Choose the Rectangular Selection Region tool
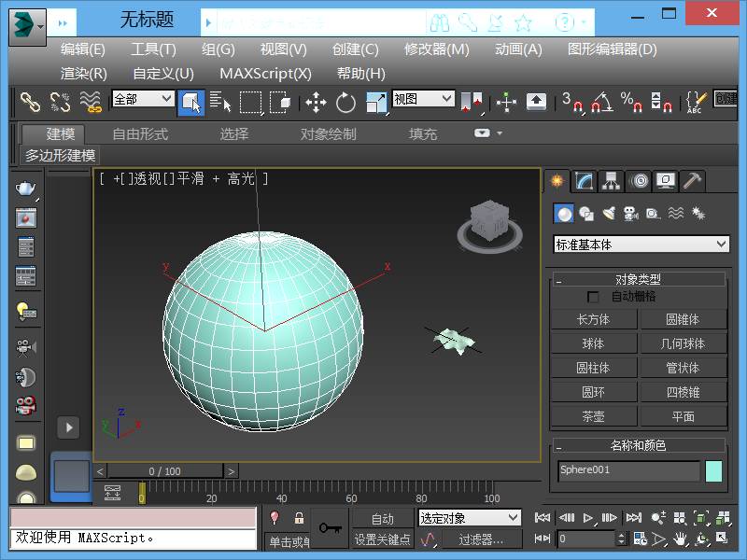Image resolution: width=747 pixels, height=560 pixels. tap(250, 102)
